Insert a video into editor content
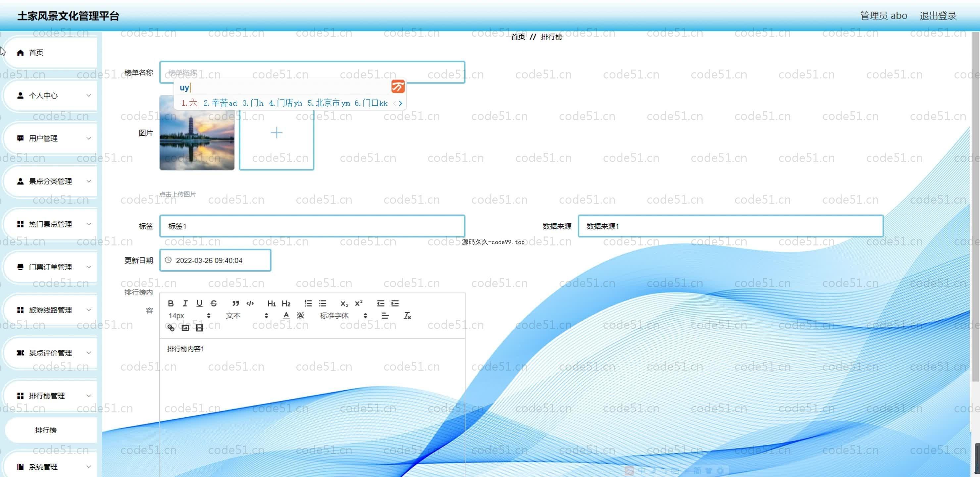The height and width of the screenshot is (477, 980). (199, 328)
